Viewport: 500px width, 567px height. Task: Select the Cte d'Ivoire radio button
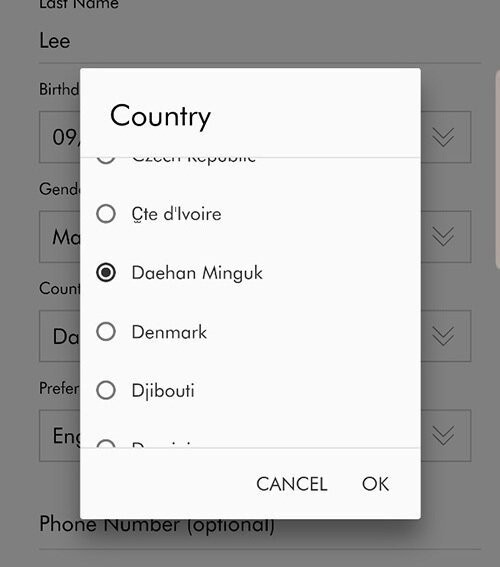click(x=106, y=214)
